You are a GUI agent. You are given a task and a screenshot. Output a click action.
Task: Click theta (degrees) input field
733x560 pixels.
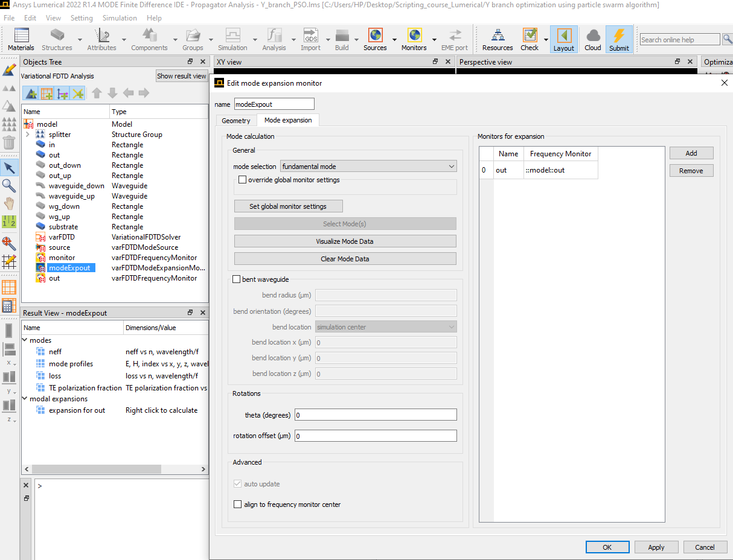[x=376, y=415]
